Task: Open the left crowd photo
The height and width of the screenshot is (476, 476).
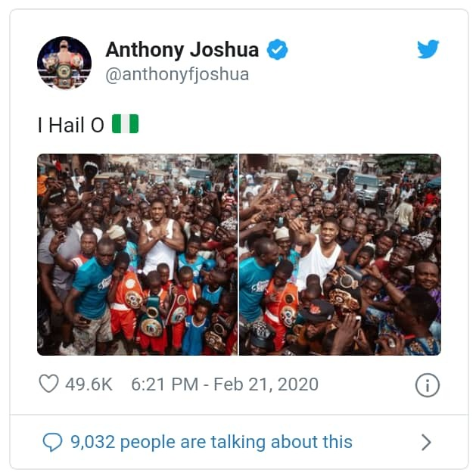Action: (137, 254)
